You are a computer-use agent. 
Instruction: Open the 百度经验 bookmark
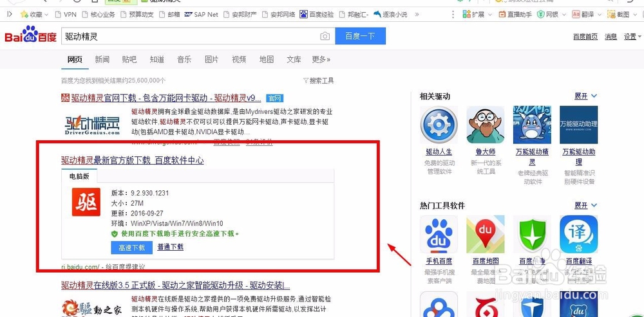point(316,14)
